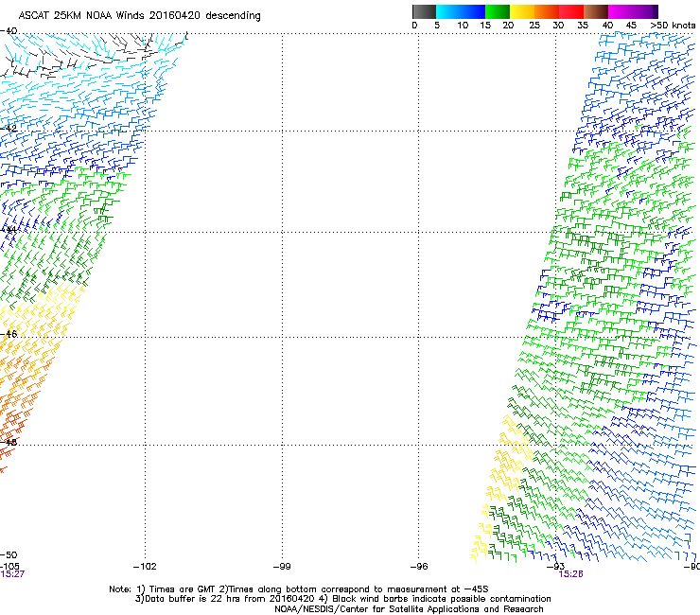Click the dark purple 45-50 knots legend segment

pos(645,11)
